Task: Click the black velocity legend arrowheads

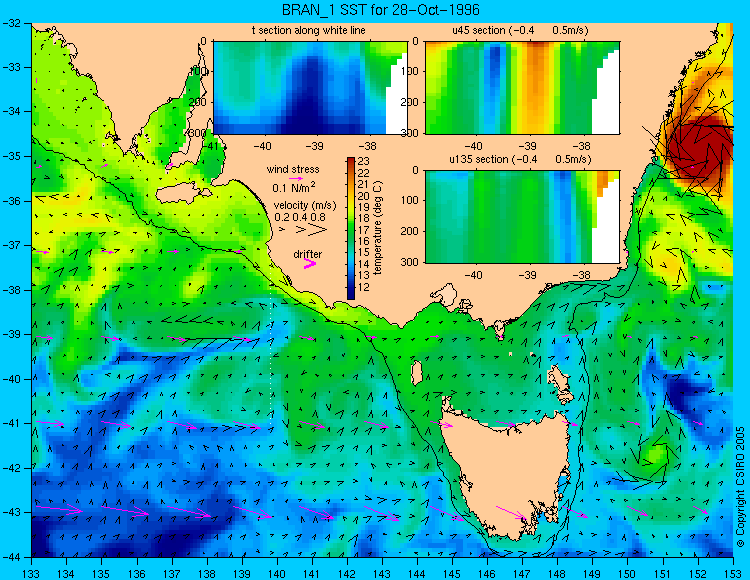Action: [x=304, y=230]
